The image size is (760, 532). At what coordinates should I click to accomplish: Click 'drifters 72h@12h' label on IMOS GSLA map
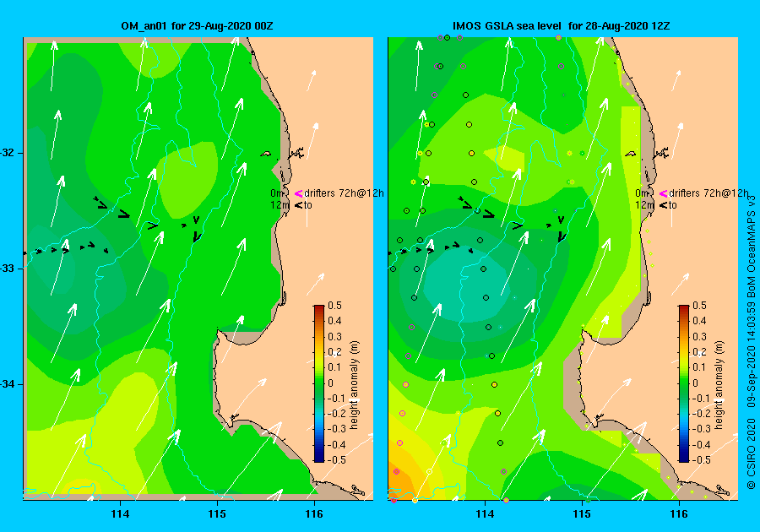[x=708, y=193]
